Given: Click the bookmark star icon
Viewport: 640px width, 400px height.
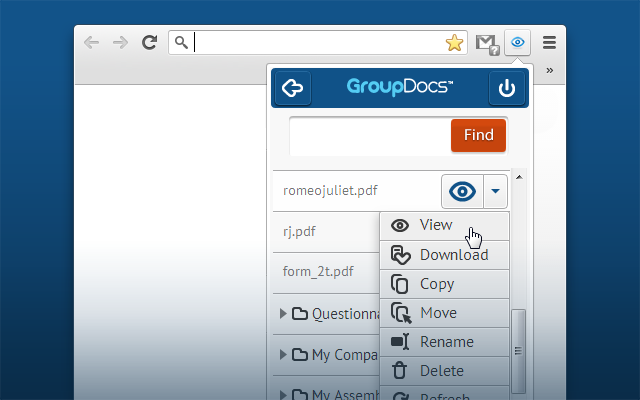Looking at the screenshot, I should [x=454, y=42].
